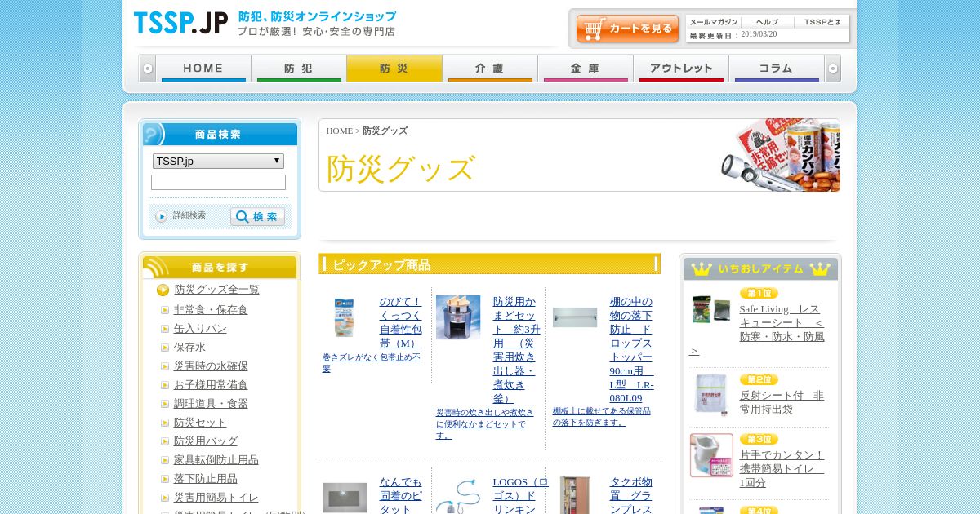The height and width of the screenshot is (514, 980).
Task: Open the 巻きズレがなく包帯止め不要 description link
Action: (372, 362)
